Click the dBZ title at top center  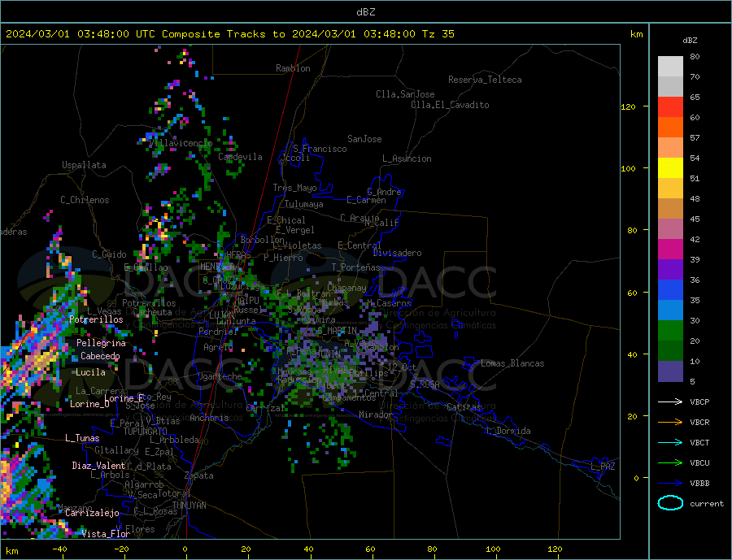[x=365, y=12]
